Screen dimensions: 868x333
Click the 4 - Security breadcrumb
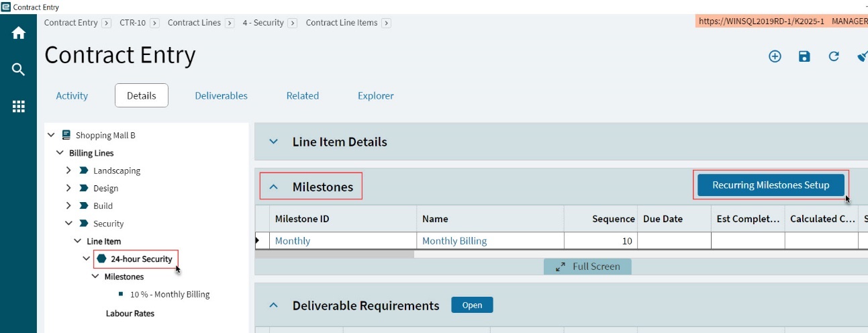pyautogui.click(x=263, y=22)
